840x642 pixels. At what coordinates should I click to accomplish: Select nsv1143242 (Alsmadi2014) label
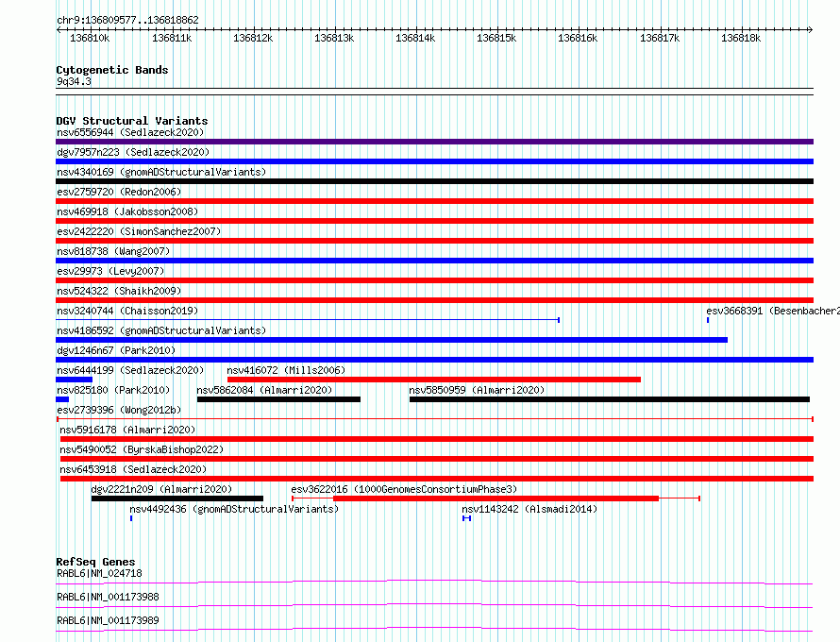(x=529, y=509)
